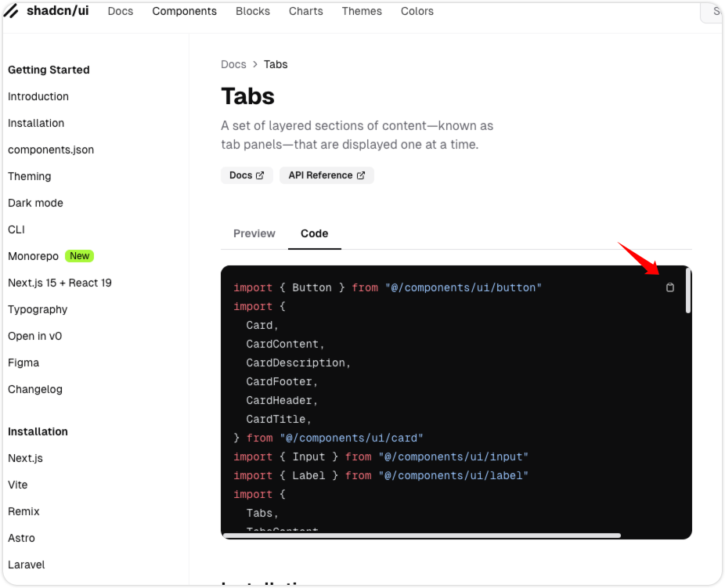Go to Dark mode in the sidebar
Screen dimensions: 725x588
tap(35, 203)
